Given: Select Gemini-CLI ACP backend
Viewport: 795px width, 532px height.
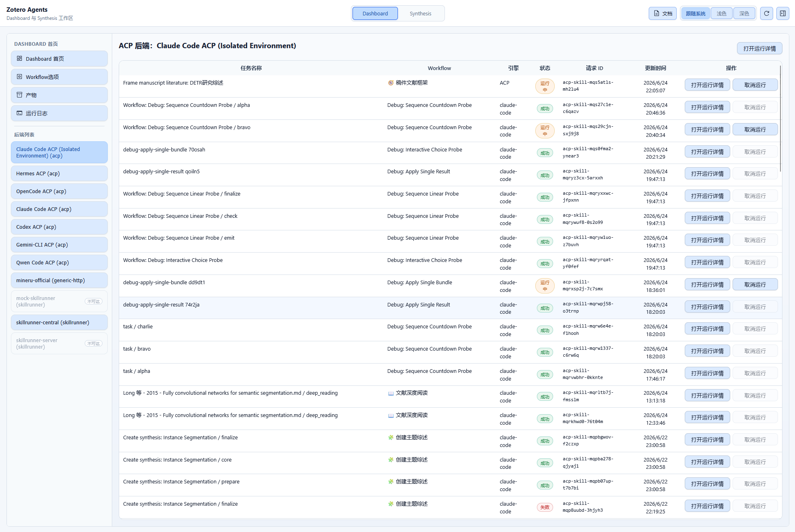Looking at the screenshot, I should [59, 245].
